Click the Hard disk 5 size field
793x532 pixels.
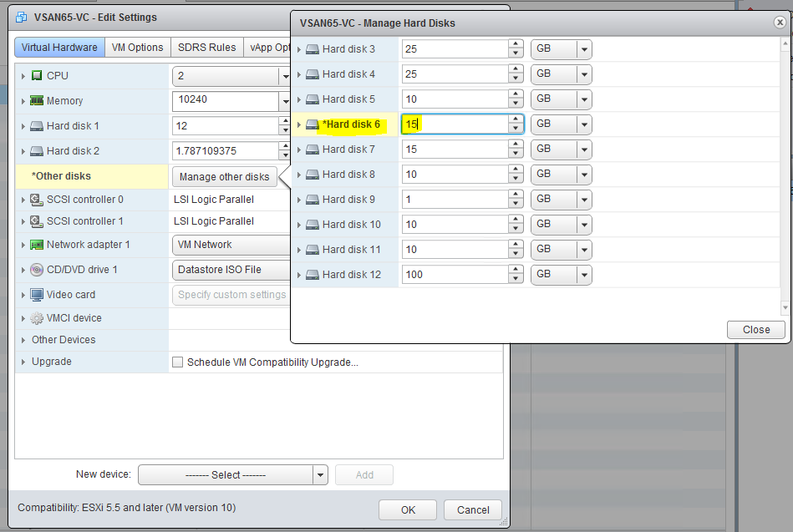[x=455, y=99]
